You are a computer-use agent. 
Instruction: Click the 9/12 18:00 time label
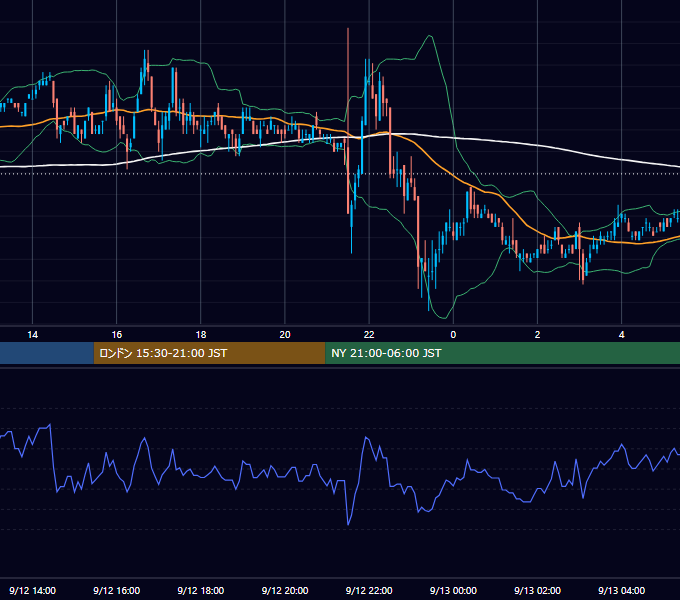(x=201, y=590)
